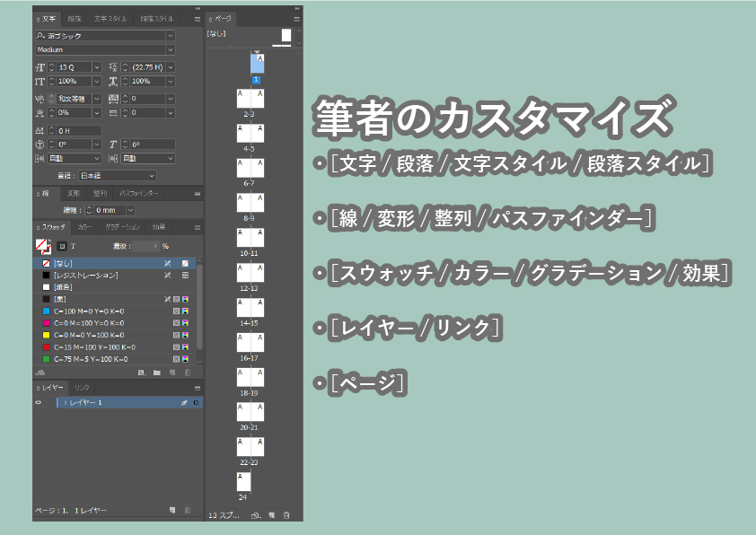The image size is (756, 535).
Task: Open the font style dropdown Medium
Action: click(x=171, y=49)
